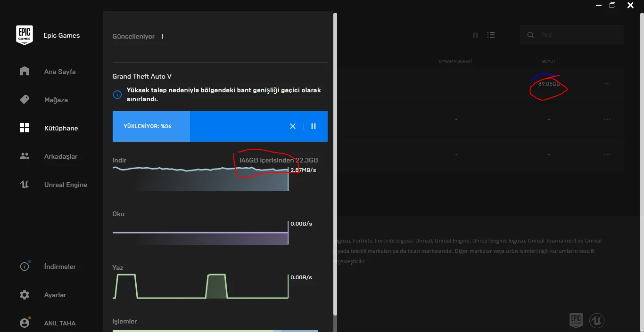Open options menu for second library row

click(607, 119)
